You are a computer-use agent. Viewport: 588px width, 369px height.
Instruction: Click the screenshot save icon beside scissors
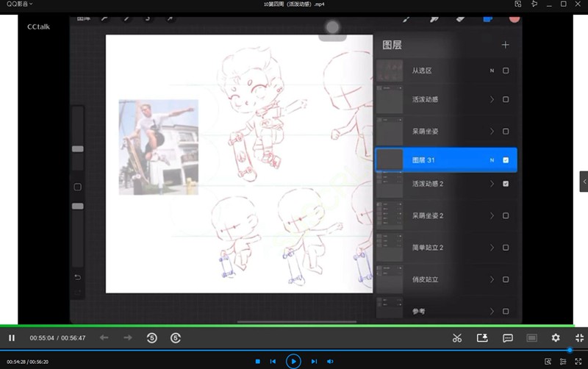tap(482, 338)
